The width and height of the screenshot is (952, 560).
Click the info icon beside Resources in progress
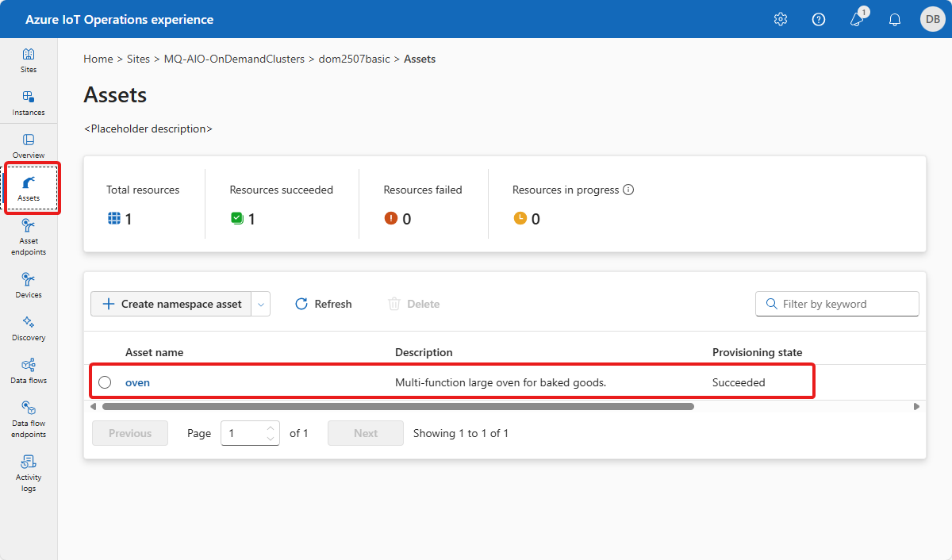(628, 190)
